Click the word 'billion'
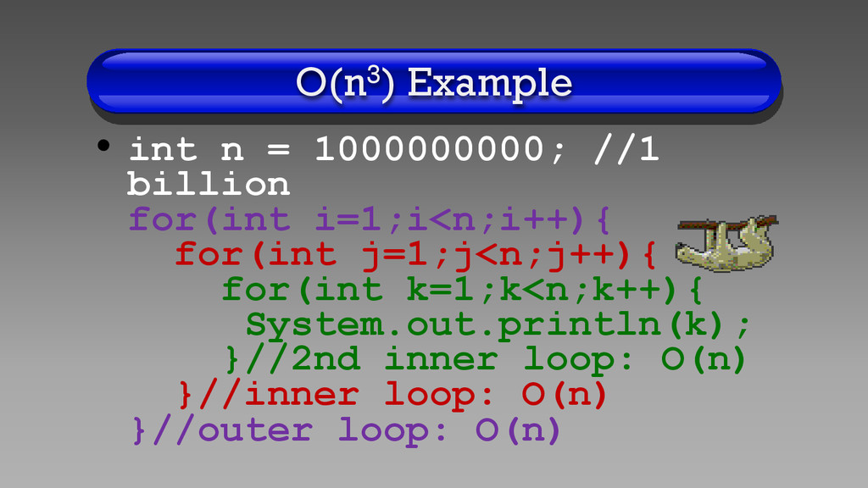This screenshot has height=488, width=868. point(209,184)
